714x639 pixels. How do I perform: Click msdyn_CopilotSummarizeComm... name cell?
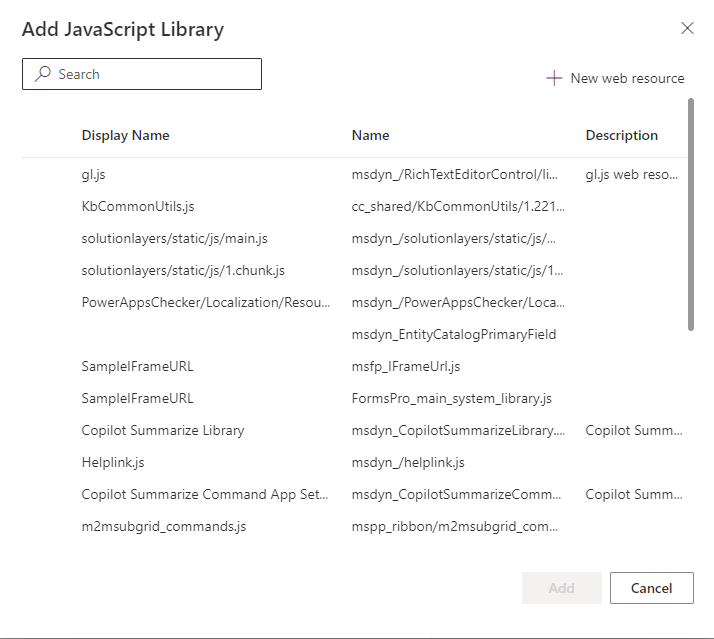point(456,494)
